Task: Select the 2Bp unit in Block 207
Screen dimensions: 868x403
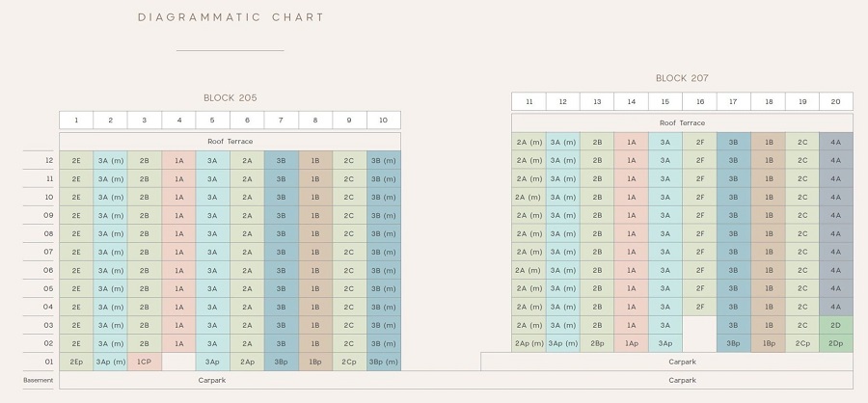Action: point(597,343)
